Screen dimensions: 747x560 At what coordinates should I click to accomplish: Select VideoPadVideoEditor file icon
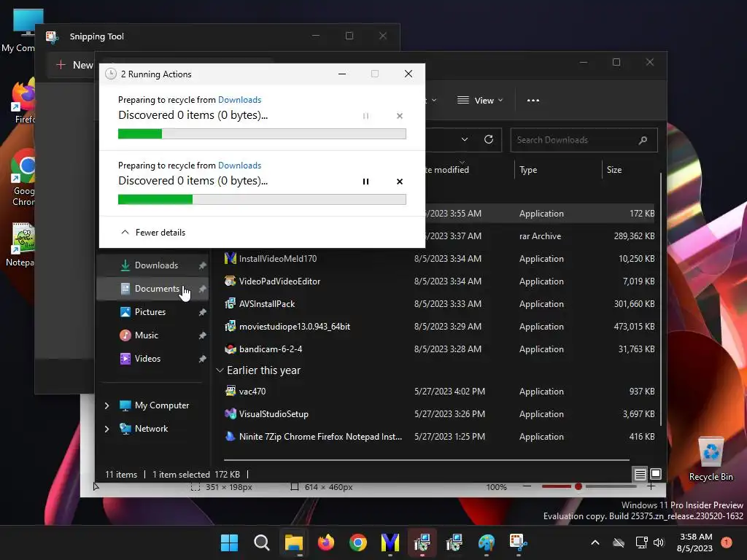point(231,281)
